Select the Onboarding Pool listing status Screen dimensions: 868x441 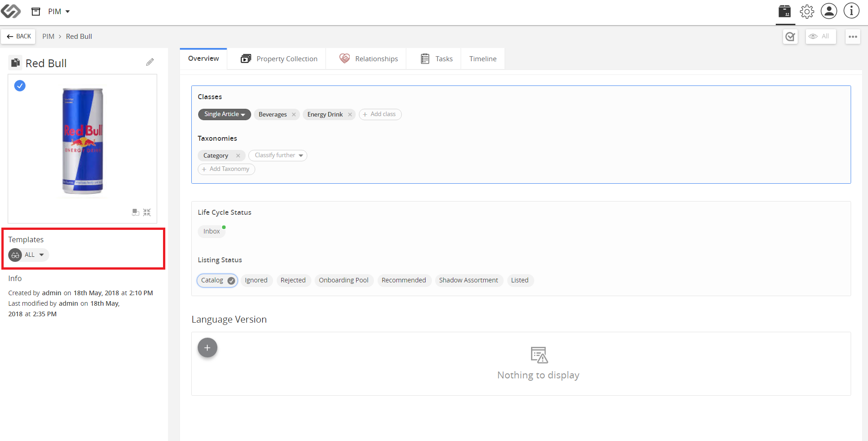[344, 280]
